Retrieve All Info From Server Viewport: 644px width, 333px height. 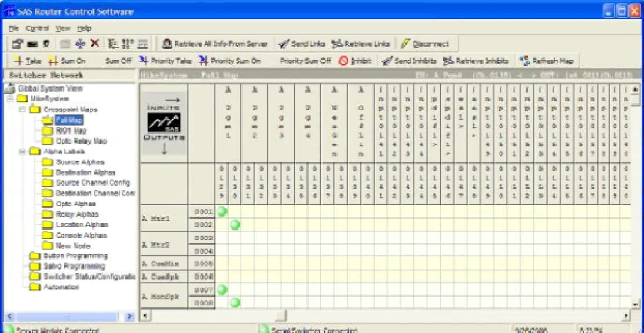click(x=215, y=44)
